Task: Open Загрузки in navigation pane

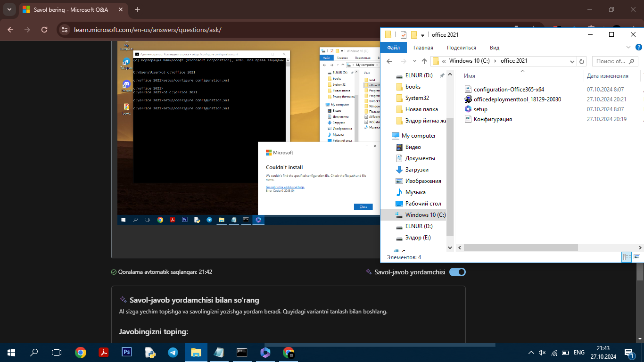Action: (x=416, y=170)
